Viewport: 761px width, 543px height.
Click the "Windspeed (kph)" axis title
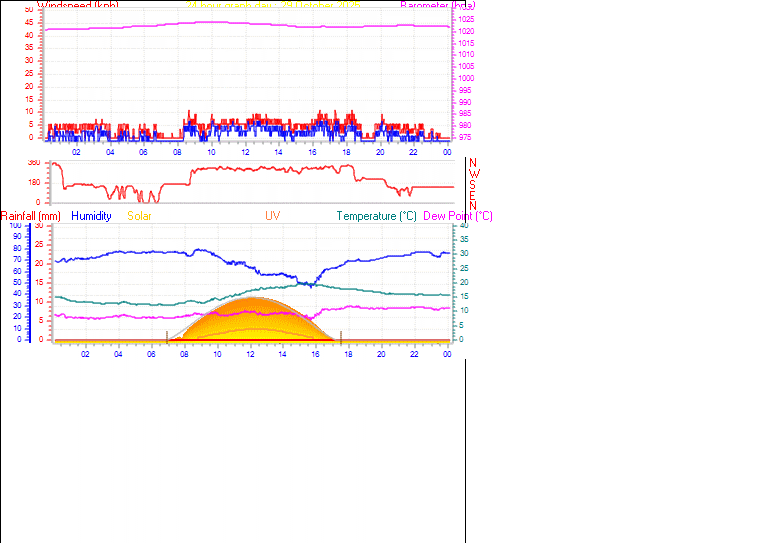(x=78, y=5)
